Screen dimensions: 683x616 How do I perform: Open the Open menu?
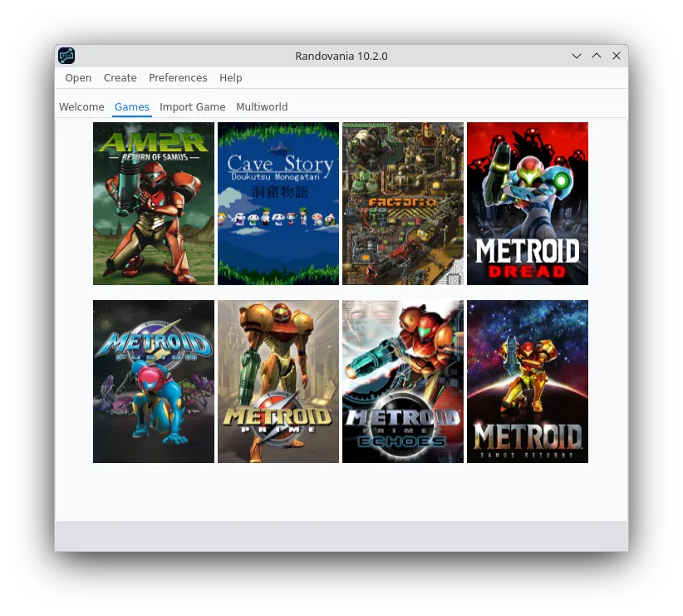[x=78, y=78]
